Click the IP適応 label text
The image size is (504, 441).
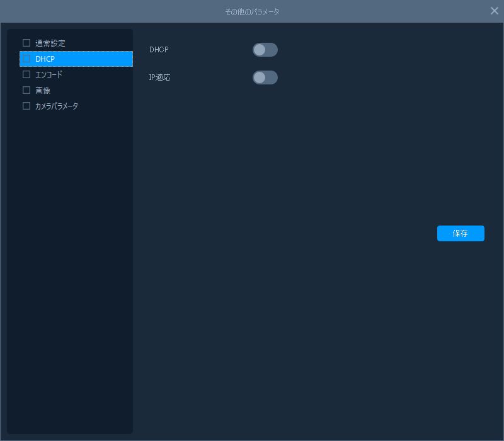point(160,77)
